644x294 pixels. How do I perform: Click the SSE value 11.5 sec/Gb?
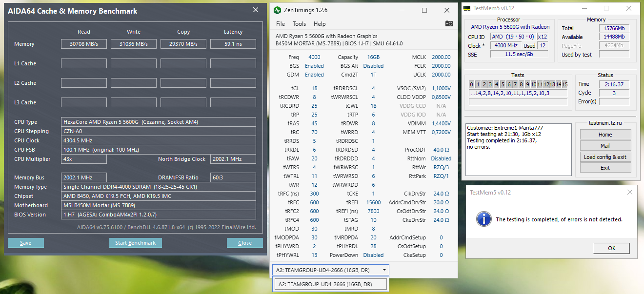click(x=519, y=55)
